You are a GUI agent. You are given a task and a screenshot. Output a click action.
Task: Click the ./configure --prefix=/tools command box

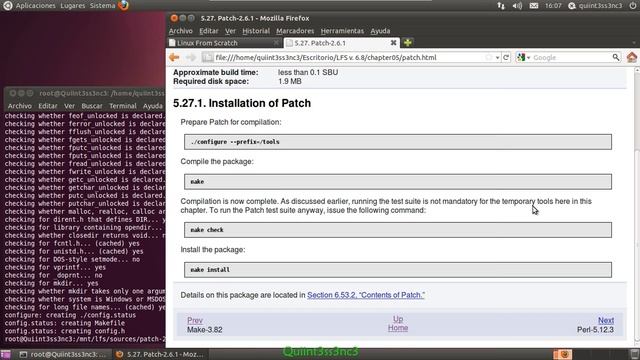(x=398, y=142)
